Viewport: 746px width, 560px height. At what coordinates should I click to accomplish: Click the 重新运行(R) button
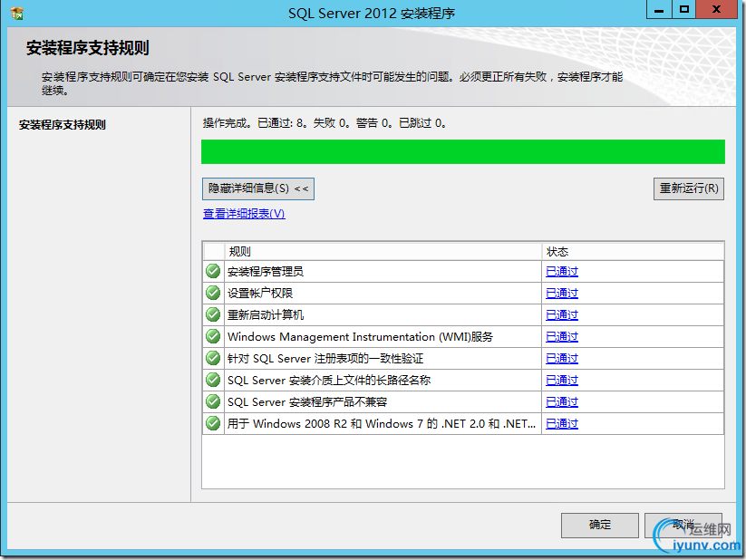(x=689, y=188)
